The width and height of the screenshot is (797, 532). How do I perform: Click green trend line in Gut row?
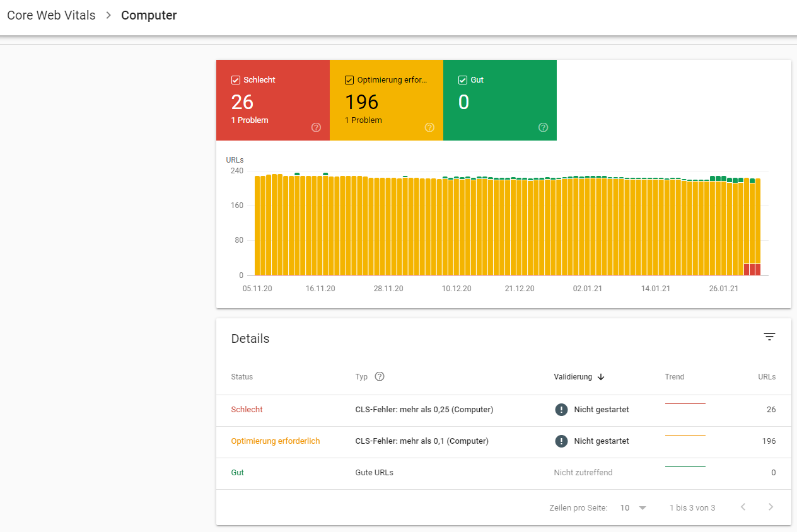(685, 466)
